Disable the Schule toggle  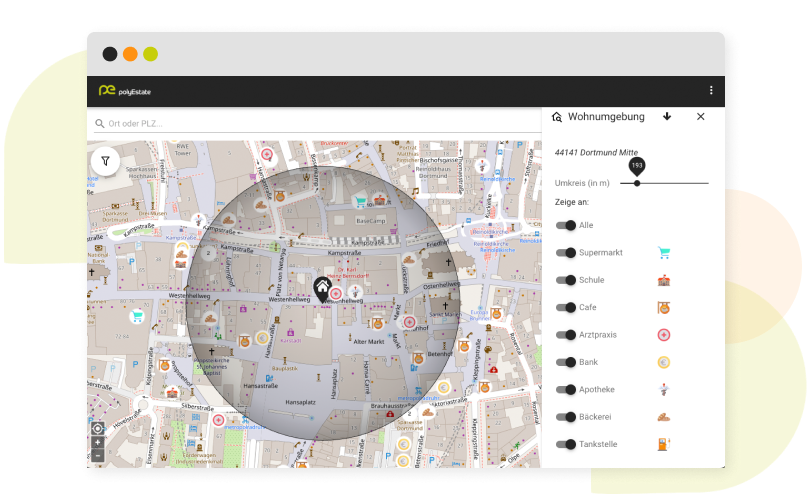click(x=566, y=280)
